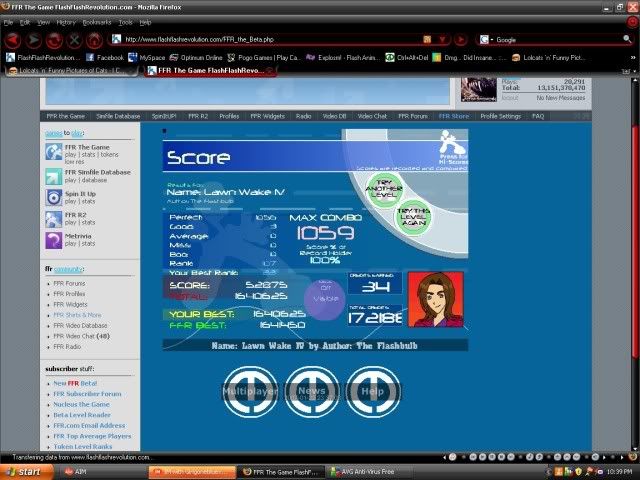Click the Simfile Database sidebar icon
This screenshot has height=480, width=640.
click(x=53, y=175)
